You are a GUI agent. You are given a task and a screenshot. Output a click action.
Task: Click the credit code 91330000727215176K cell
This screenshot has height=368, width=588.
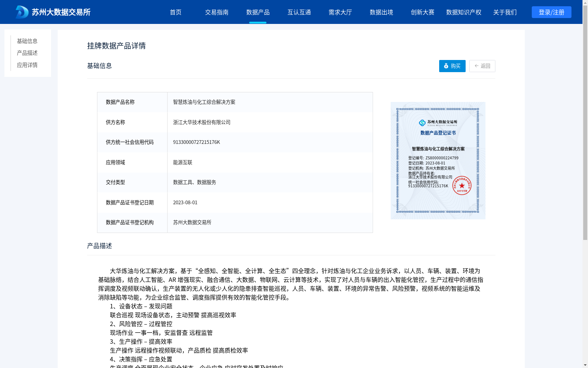(270, 142)
